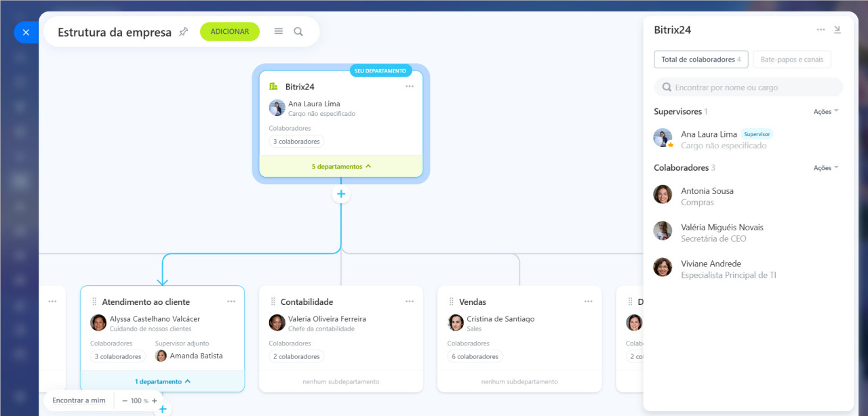
Task: Click the Contabilidade 2 colaboradores chip
Action: (x=296, y=356)
